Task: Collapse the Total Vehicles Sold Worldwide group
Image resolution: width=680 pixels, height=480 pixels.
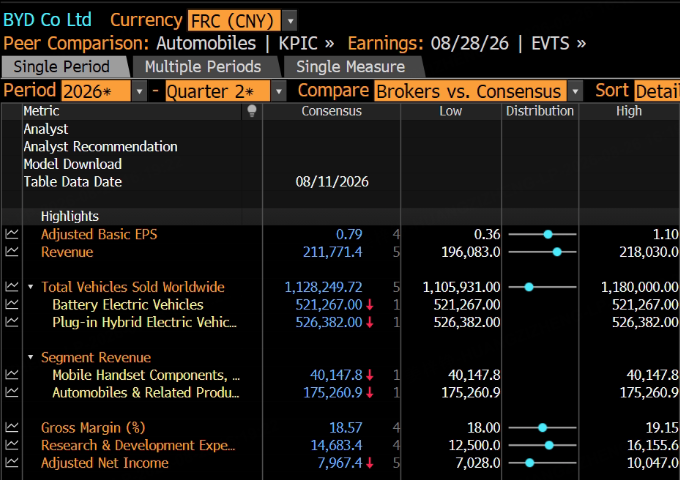Action: 31,287
